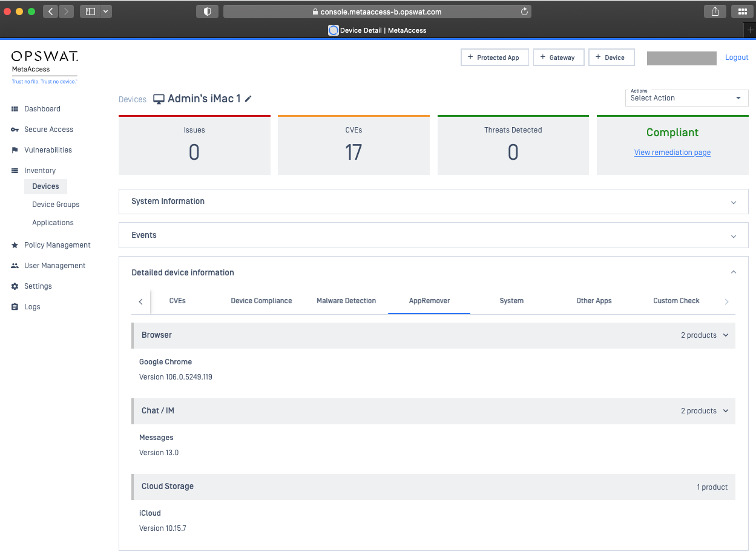Screen dimensions: 756x552
Task: Expand the Events section
Action: click(433, 235)
